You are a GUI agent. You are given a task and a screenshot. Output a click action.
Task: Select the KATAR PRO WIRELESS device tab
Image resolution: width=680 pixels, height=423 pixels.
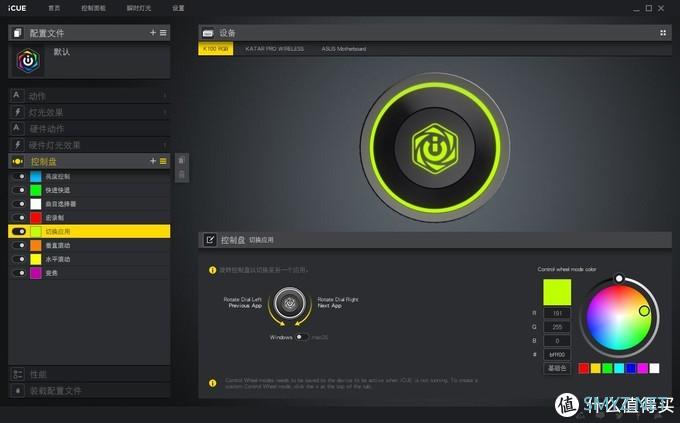(x=275, y=49)
